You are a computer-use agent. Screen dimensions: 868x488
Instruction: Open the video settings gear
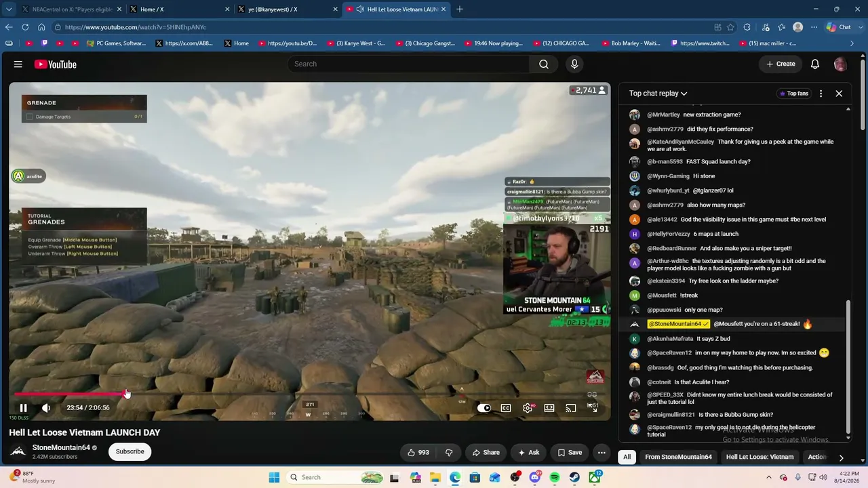coord(528,408)
